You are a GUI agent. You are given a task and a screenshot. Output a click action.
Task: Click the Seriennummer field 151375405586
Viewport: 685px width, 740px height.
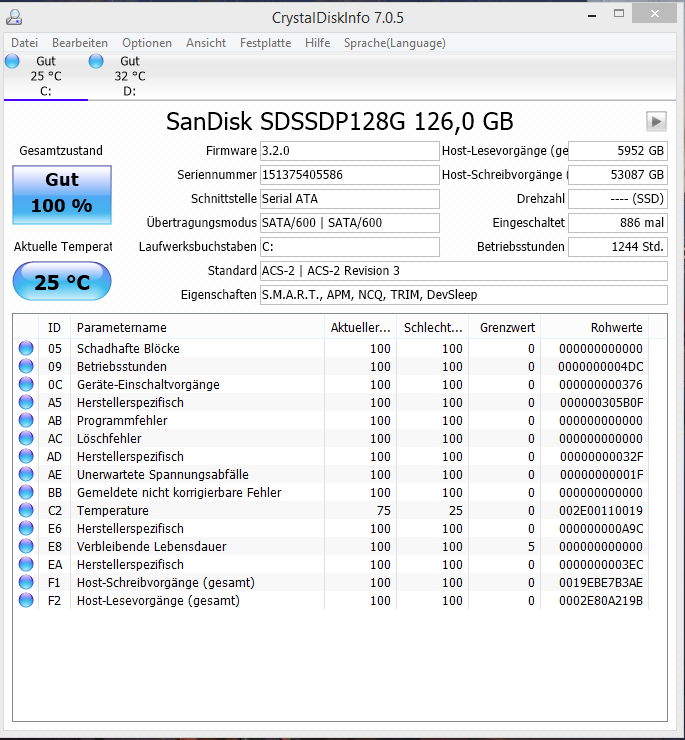350,175
